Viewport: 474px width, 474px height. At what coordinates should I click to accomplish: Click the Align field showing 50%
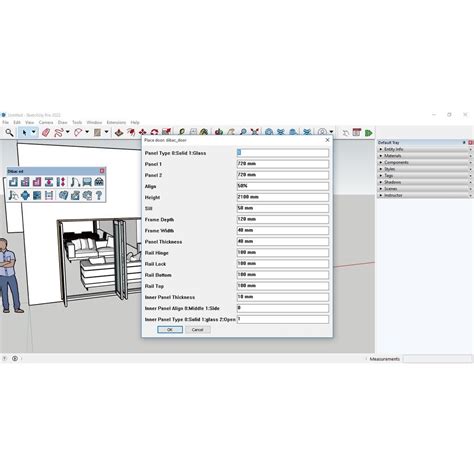click(x=283, y=186)
